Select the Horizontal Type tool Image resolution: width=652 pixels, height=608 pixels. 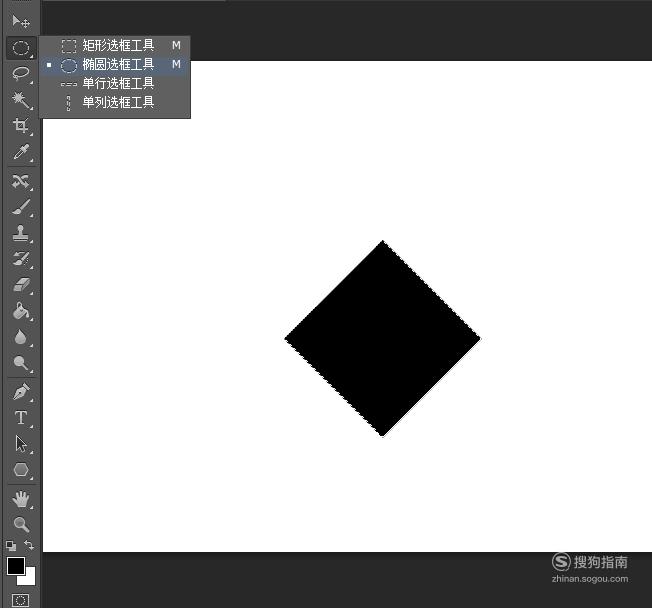21,418
